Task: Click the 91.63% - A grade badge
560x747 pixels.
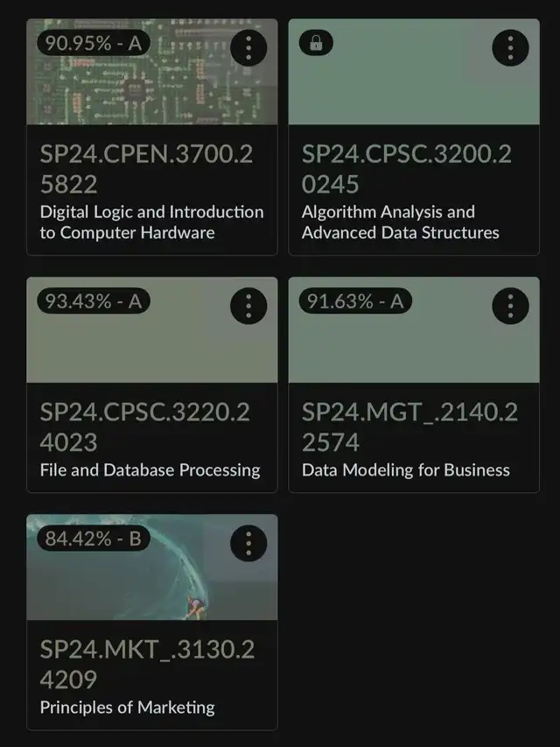Action: click(x=355, y=301)
